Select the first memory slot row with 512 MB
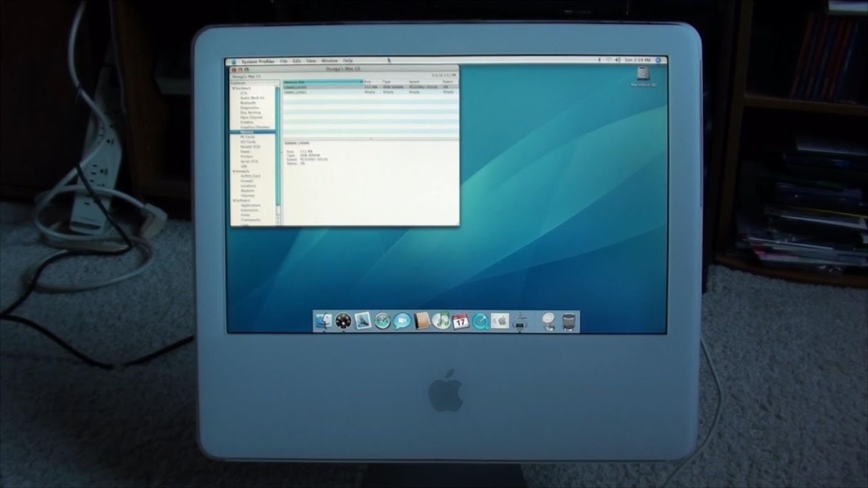 (370, 87)
